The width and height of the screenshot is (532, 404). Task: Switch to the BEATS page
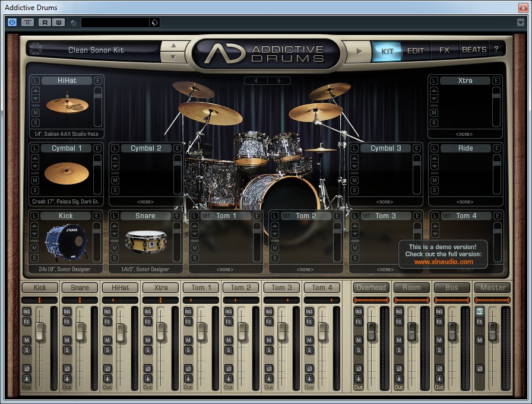pos(474,50)
